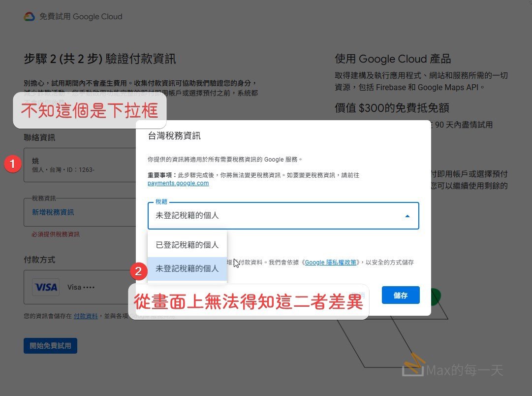The image size is (532, 396).
Task: Click the 稅籍 combo box field
Action: (276, 216)
